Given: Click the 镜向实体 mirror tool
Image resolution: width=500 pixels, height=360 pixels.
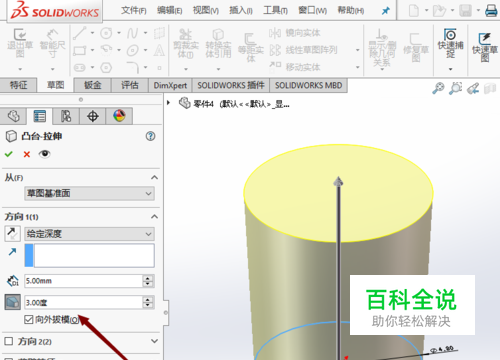Looking at the screenshot, I should (x=295, y=33).
